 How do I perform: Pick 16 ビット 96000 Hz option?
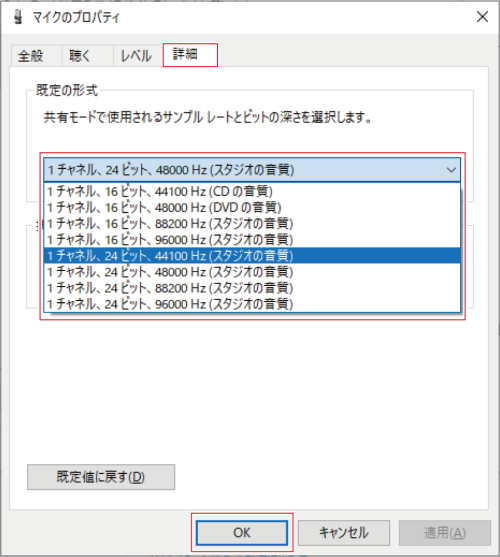[x=252, y=240]
